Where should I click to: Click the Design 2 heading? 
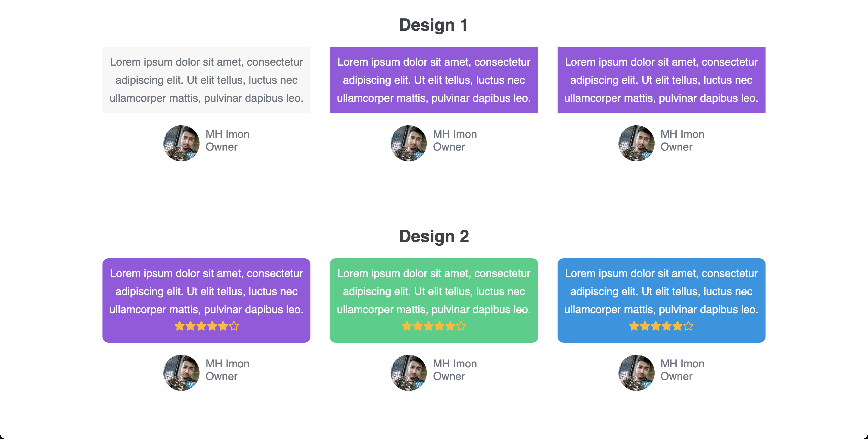pos(434,236)
